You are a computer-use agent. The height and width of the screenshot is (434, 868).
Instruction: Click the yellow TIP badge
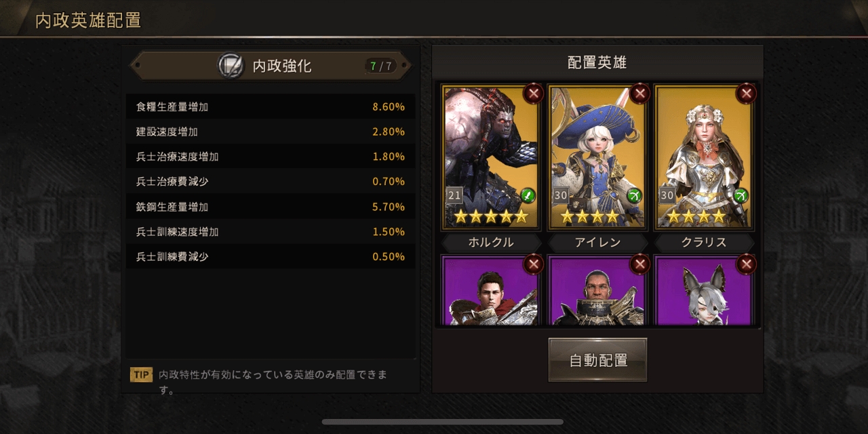click(x=141, y=375)
